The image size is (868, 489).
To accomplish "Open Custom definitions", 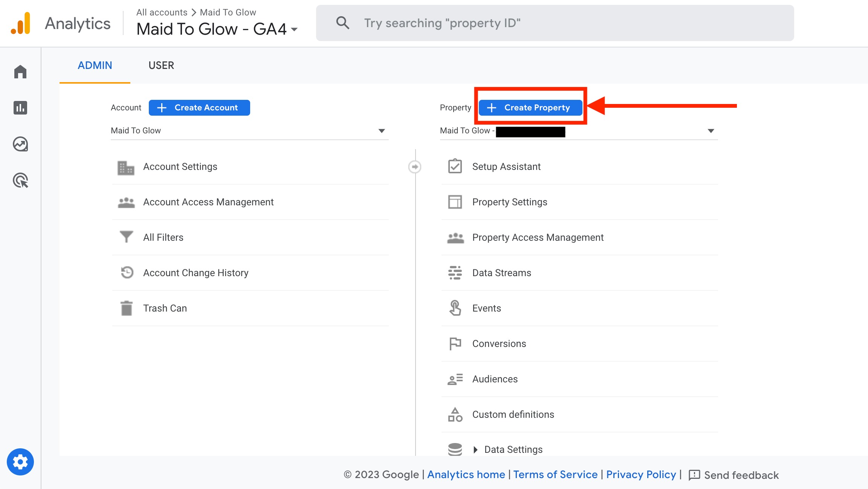I will coord(580,414).
